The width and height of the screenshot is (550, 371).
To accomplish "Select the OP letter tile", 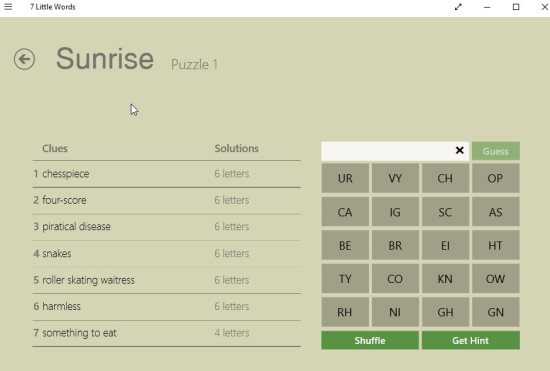I will point(495,178).
